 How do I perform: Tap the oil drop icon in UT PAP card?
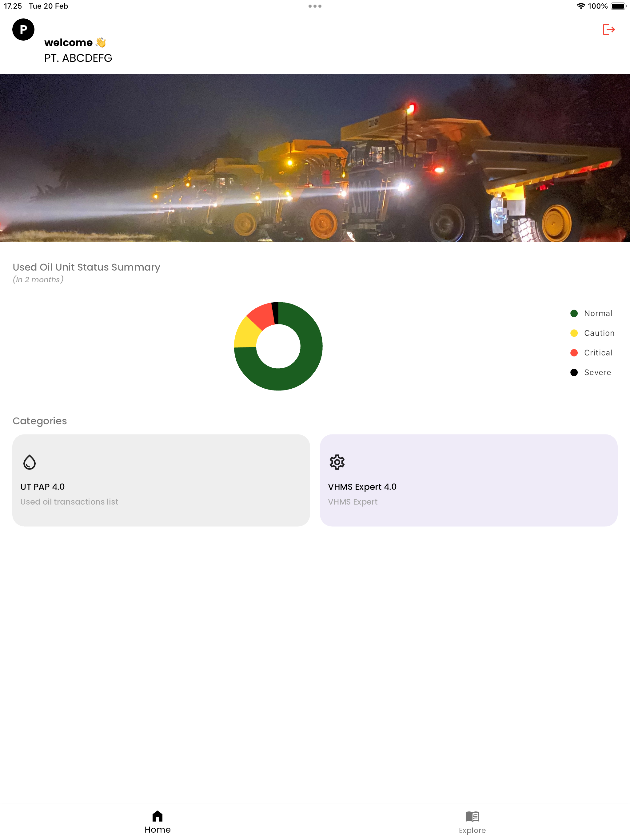pos(30,462)
